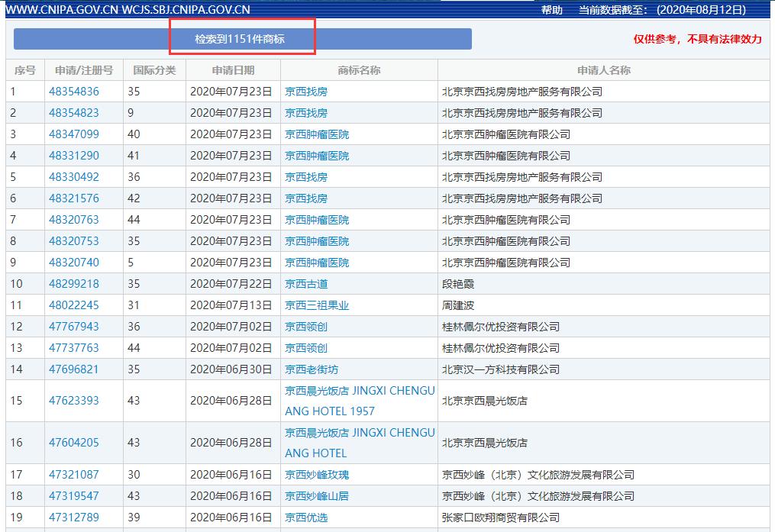This screenshot has height=532, width=775.
Task: Open registration number 48320763
Action: 73,219
